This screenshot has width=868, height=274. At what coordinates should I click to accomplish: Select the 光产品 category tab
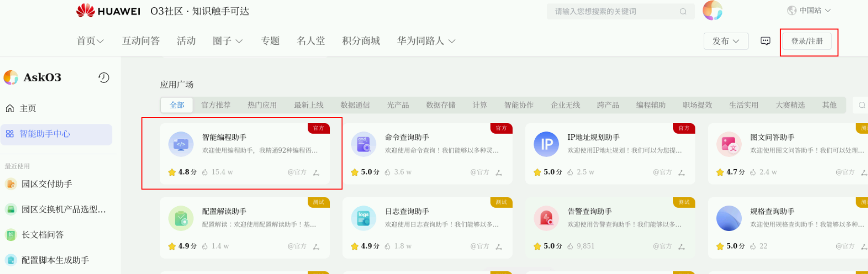(398, 105)
